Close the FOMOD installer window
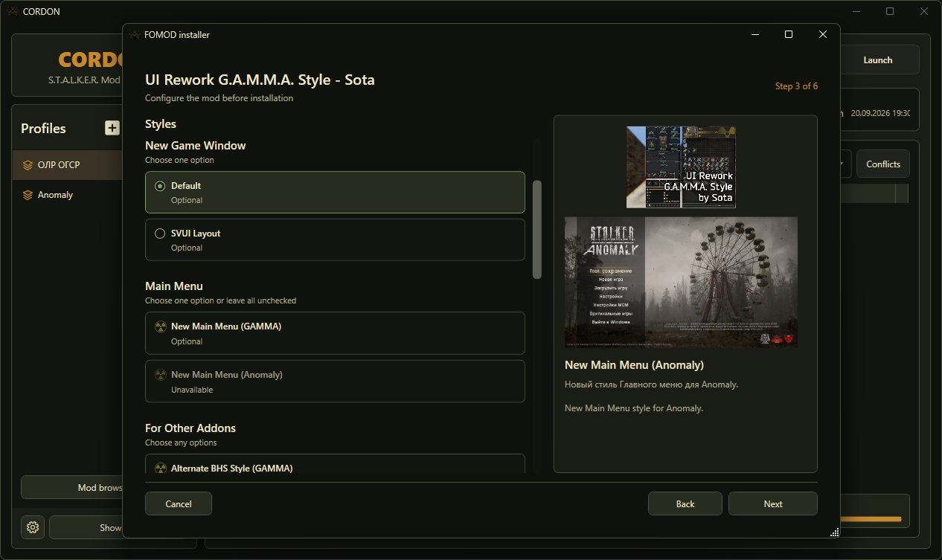The height and width of the screenshot is (560, 942). click(823, 34)
